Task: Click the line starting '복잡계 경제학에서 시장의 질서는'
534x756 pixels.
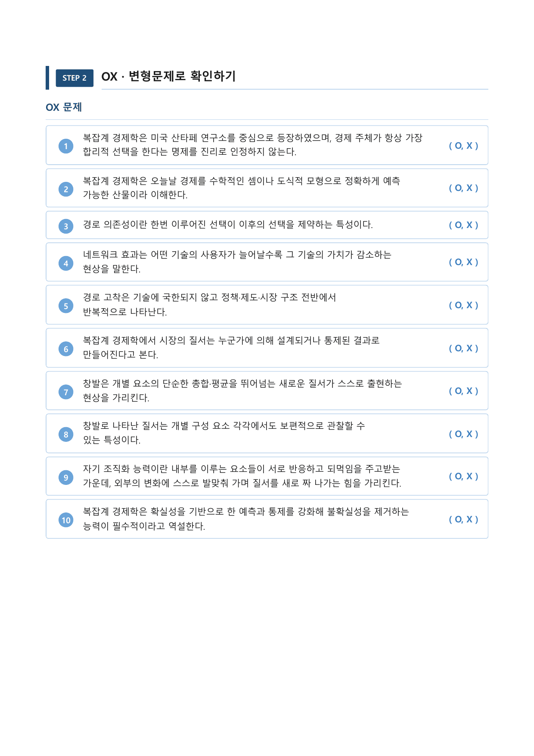Action: pyautogui.click(x=231, y=341)
